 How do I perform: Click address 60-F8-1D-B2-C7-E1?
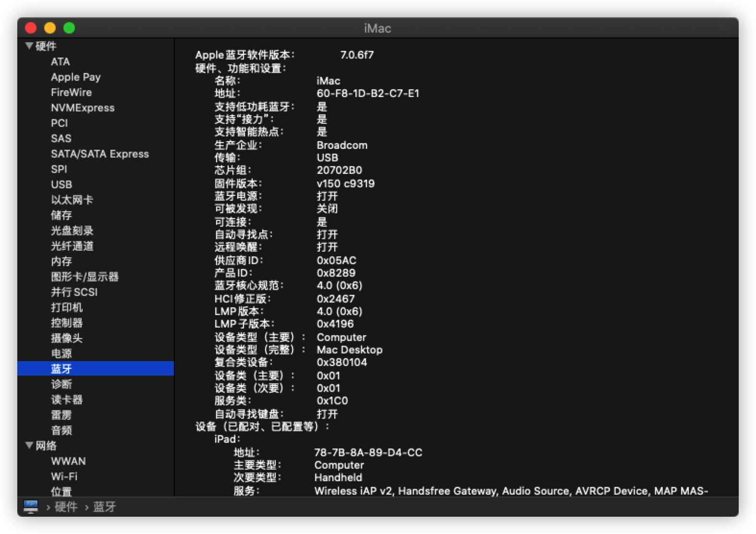pos(368,93)
